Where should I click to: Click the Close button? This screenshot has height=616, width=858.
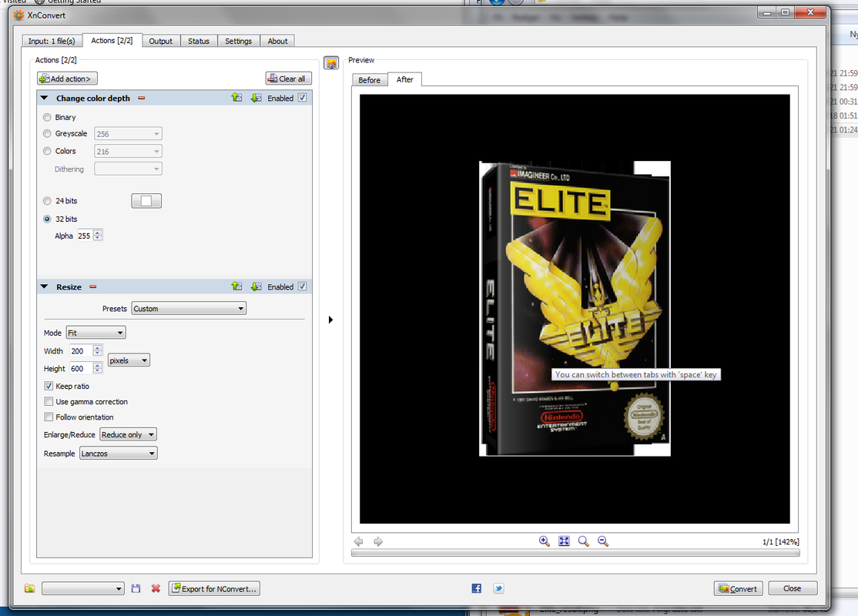[x=793, y=588]
